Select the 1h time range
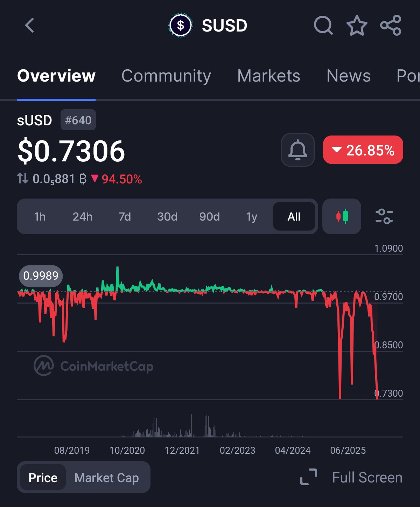420x507 pixels. click(x=40, y=217)
